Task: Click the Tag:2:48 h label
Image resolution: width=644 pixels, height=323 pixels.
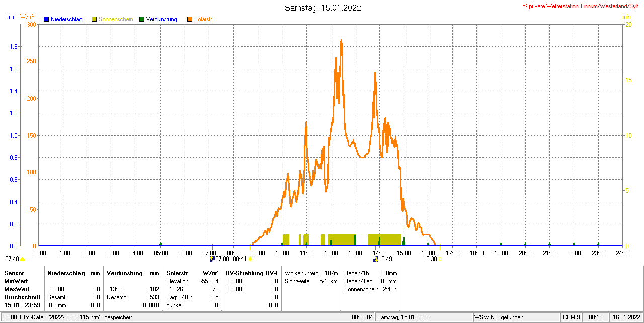Action: point(180,297)
